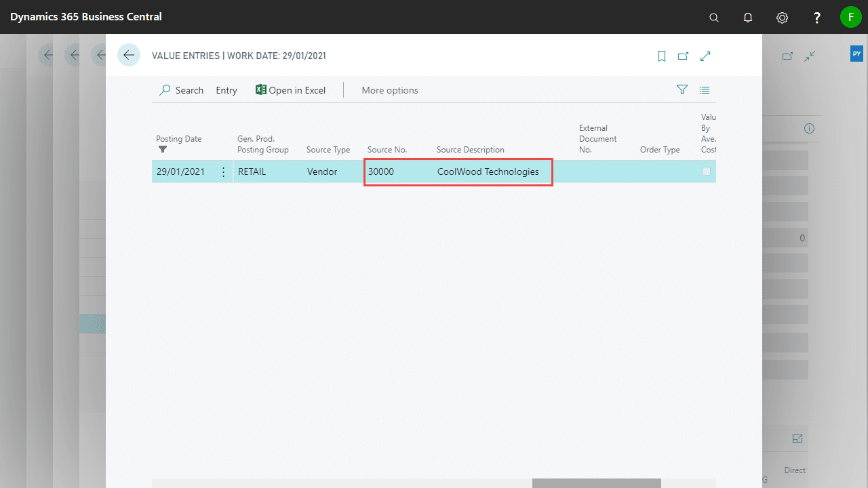Show More options
Image resolution: width=868 pixels, height=488 pixels.
(390, 90)
